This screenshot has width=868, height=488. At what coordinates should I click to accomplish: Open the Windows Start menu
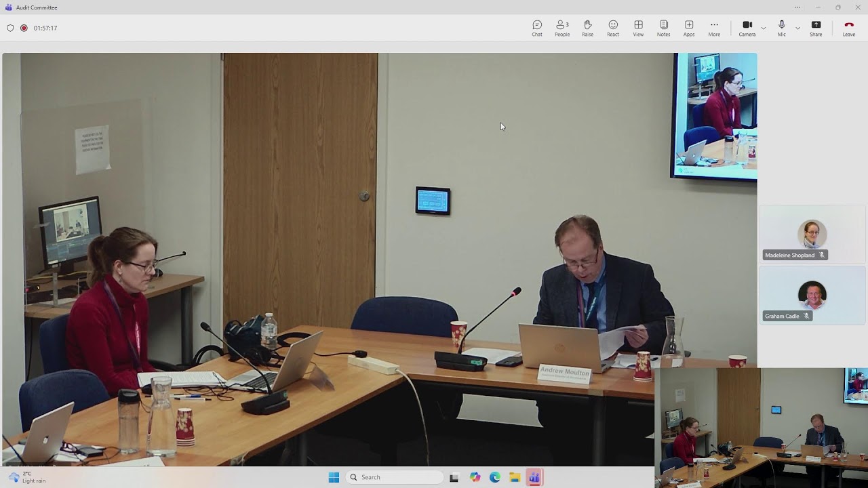coord(334,477)
